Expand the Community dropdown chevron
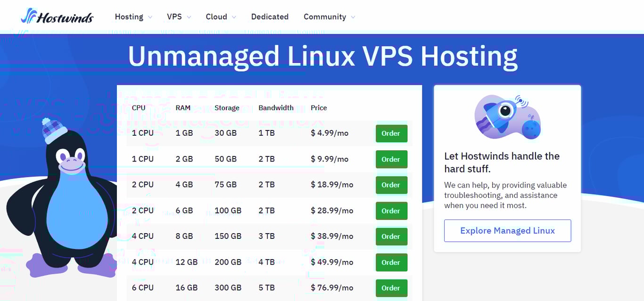 point(353,17)
